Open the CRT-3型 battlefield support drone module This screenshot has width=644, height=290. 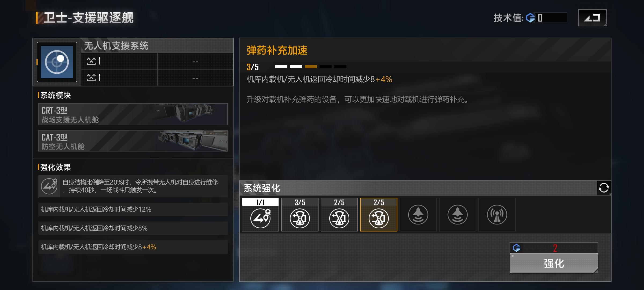pos(133,114)
